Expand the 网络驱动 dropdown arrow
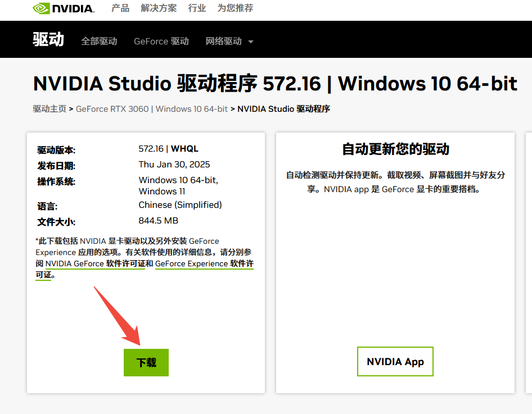532x414 pixels. click(x=251, y=42)
